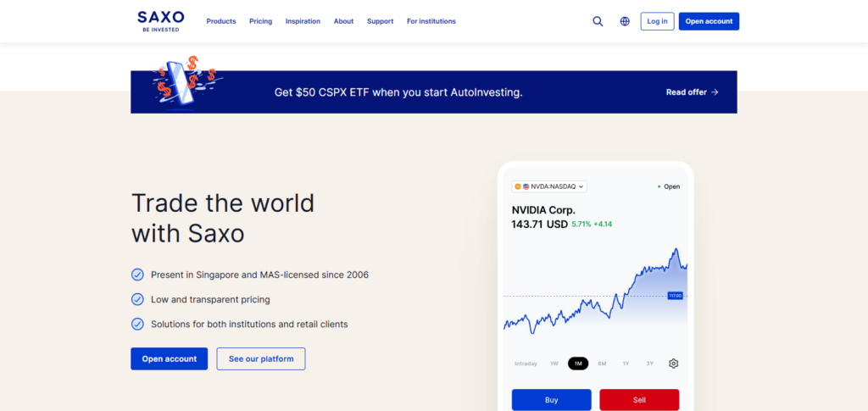Image resolution: width=868 pixels, height=411 pixels.
Task: Follow the Read offer link
Action: tap(692, 92)
